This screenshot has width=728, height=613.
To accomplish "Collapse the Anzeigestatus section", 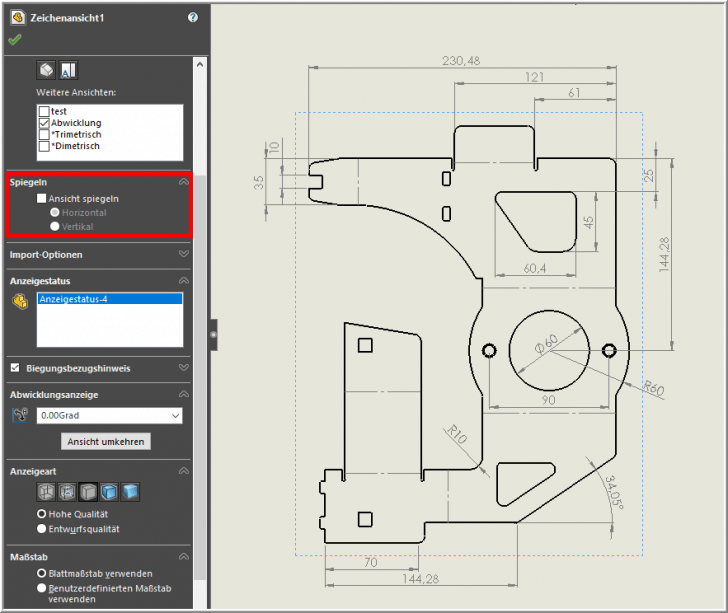I will click(184, 280).
